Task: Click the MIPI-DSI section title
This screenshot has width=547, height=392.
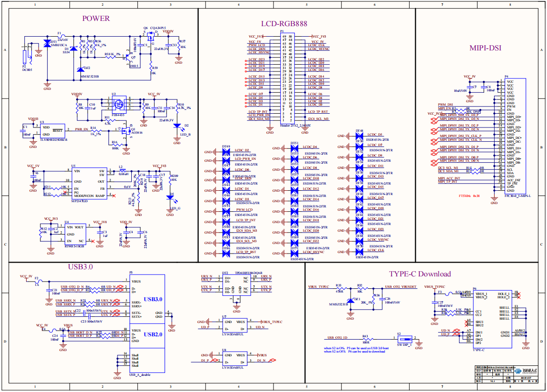Action: (486, 48)
